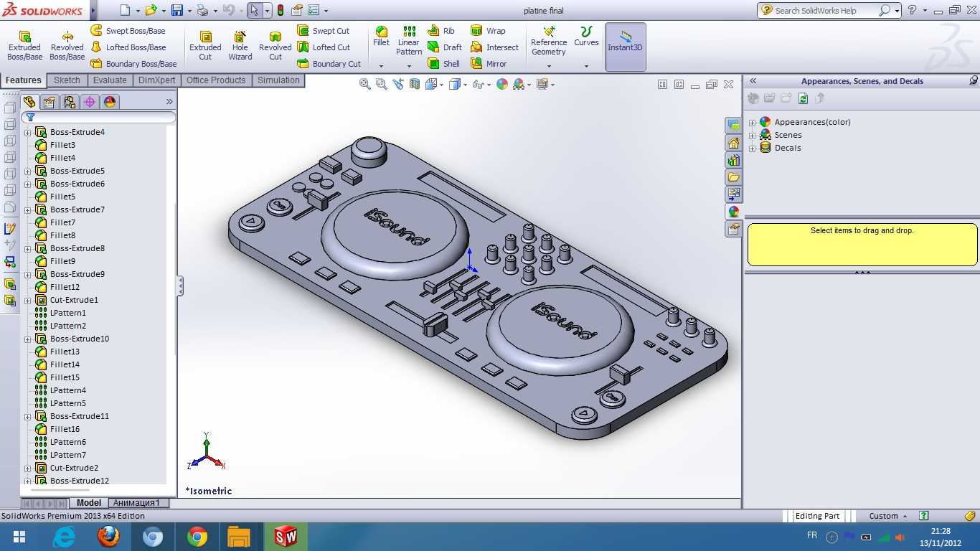
Task: Expand the Appearances(color) folder
Action: click(x=752, y=122)
